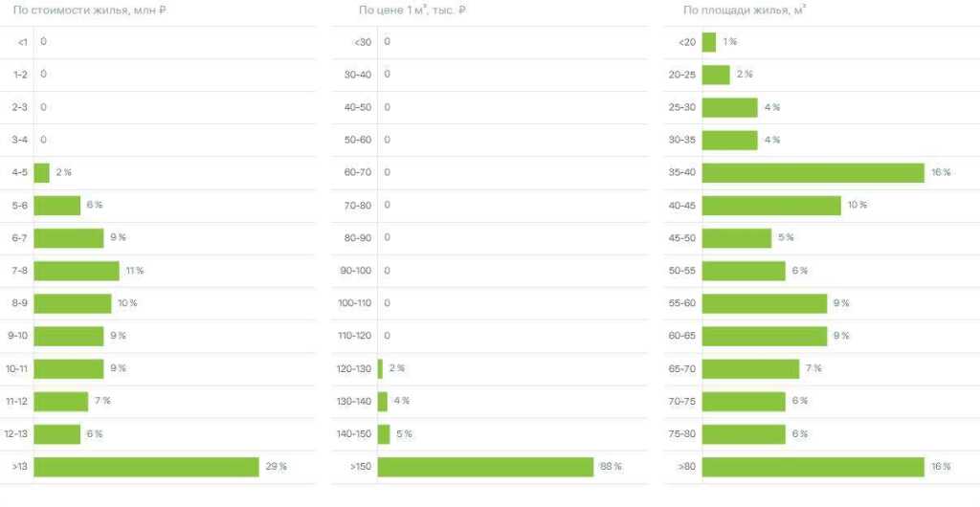Click the 29 % value label
Viewport: 980px width, 507px height.
276,467
